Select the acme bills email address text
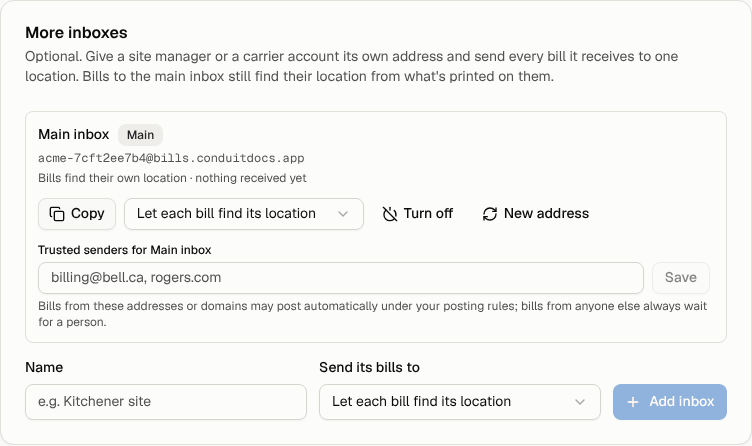The width and height of the screenshot is (752, 446). 171,158
